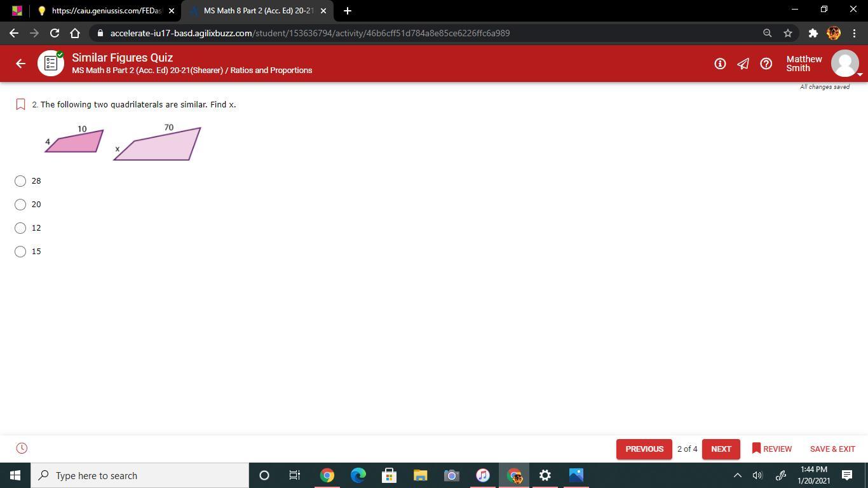The image size is (868, 488).
Task: Bookmark this page with the star
Action: (788, 33)
